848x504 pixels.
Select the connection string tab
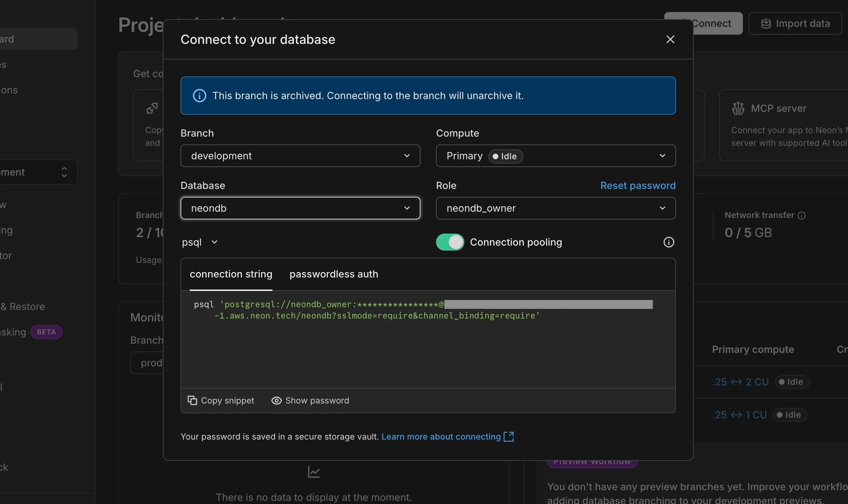coord(230,274)
